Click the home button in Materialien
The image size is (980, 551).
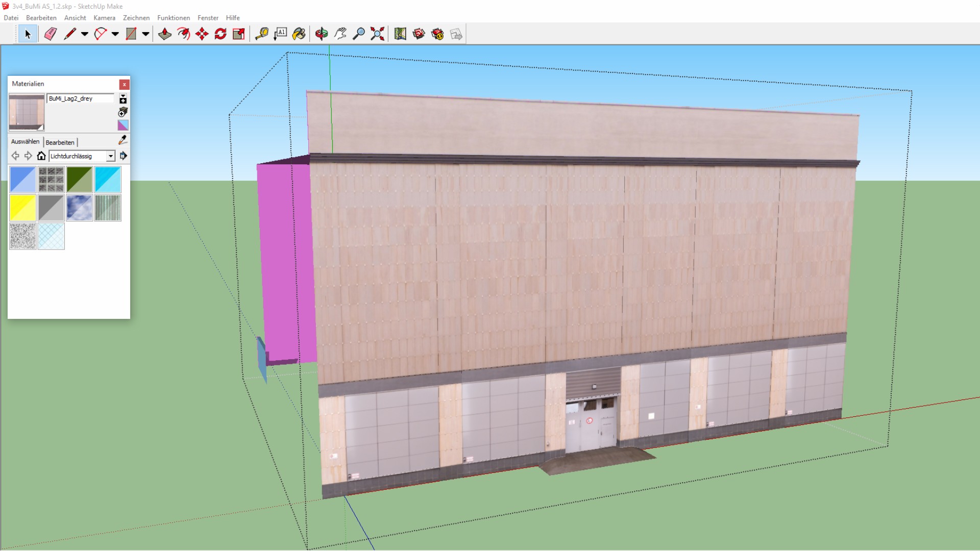[x=41, y=156]
